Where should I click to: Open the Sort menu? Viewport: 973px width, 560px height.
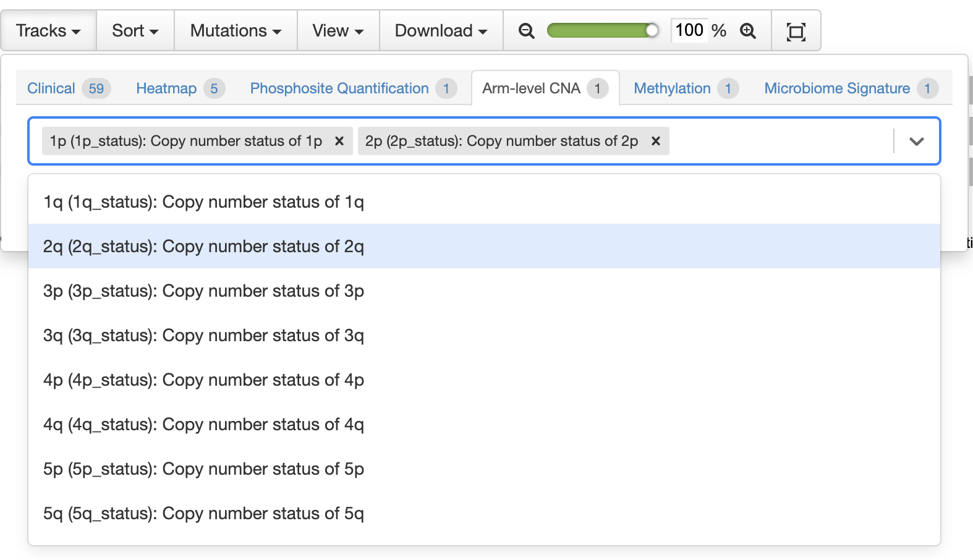(x=134, y=30)
